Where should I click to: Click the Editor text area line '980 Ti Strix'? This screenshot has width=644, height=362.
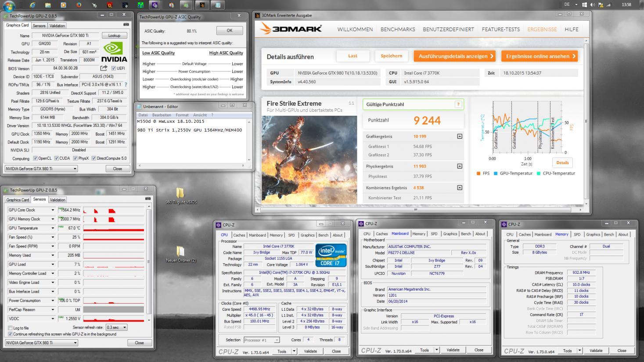coord(189,130)
